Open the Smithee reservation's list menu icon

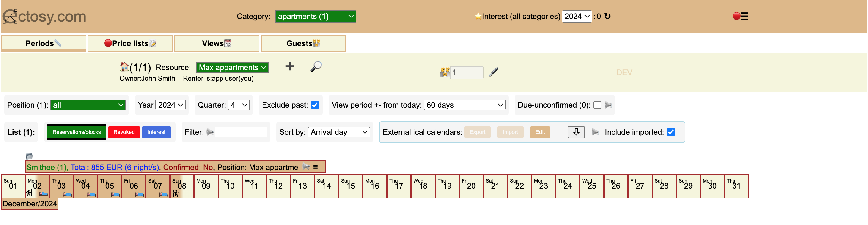tap(315, 167)
